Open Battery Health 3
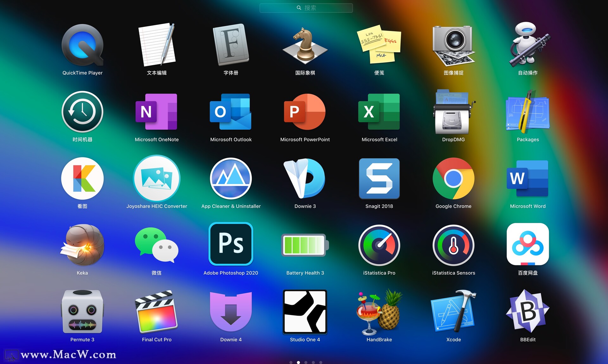608x364 pixels. click(305, 245)
